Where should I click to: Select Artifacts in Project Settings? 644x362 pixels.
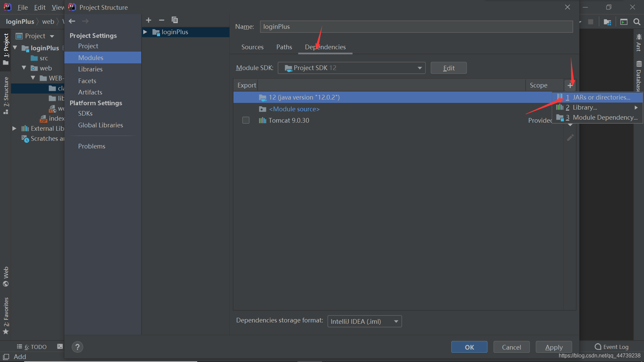(x=90, y=92)
